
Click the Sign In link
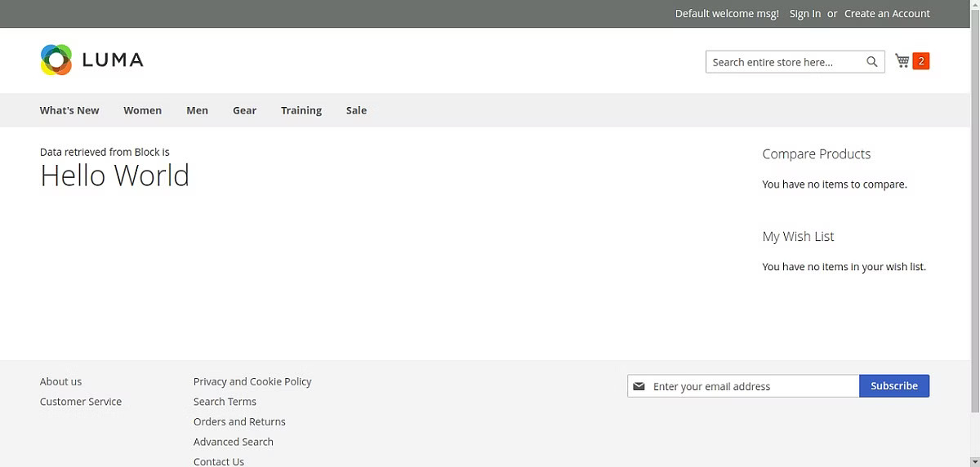[x=805, y=14]
